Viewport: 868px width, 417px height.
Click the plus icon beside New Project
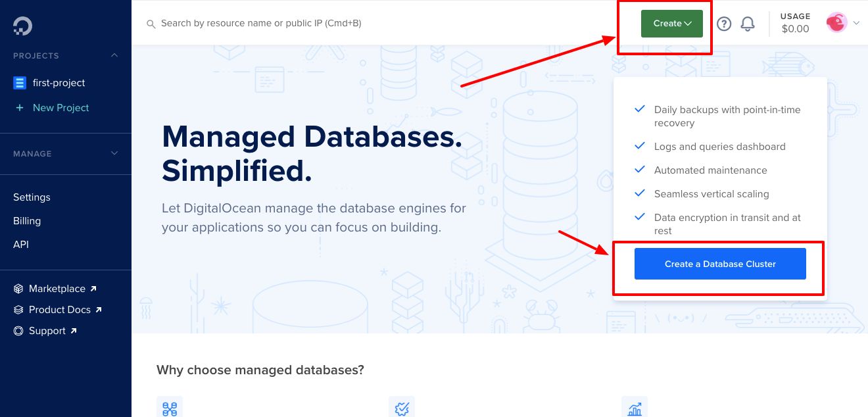click(20, 108)
